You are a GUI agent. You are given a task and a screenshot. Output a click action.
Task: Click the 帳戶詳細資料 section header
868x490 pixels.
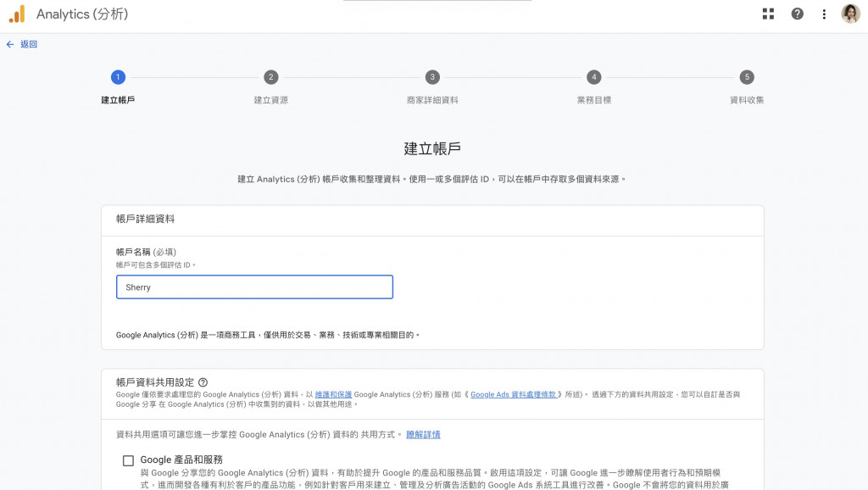coord(145,219)
